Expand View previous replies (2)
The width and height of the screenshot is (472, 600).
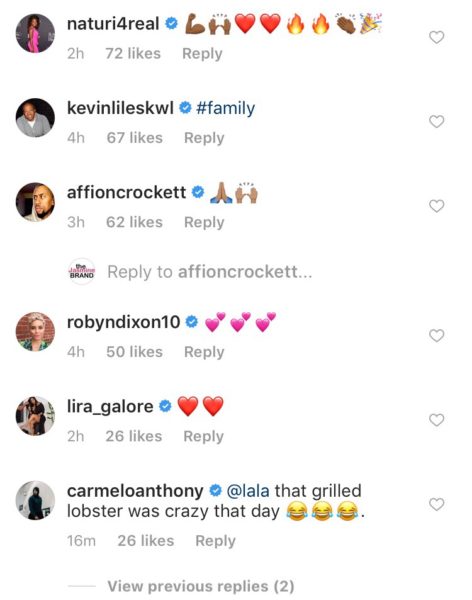tap(201, 586)
